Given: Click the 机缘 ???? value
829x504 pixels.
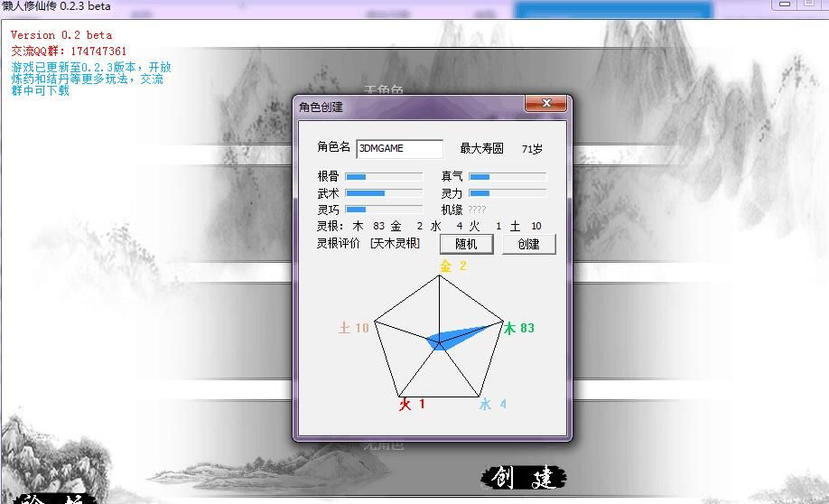Looking at the screenshot, I should coord(477,210).
